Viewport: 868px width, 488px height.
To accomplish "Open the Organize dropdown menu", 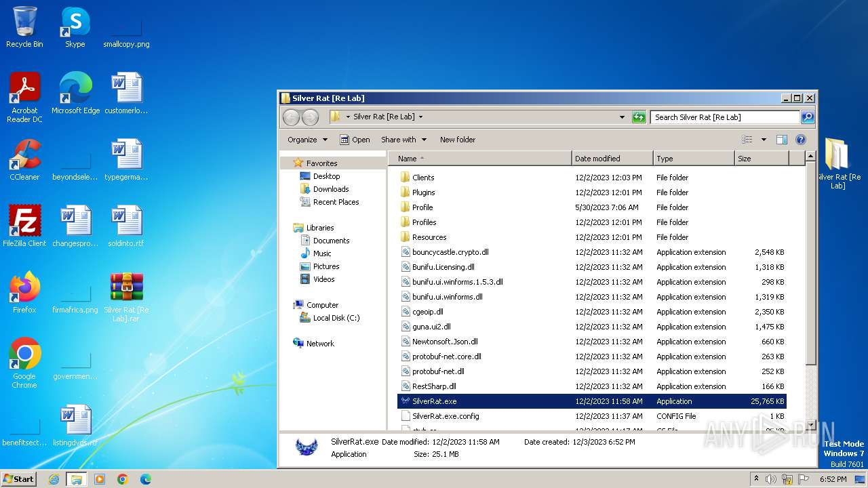I will (x=307, y=140).
